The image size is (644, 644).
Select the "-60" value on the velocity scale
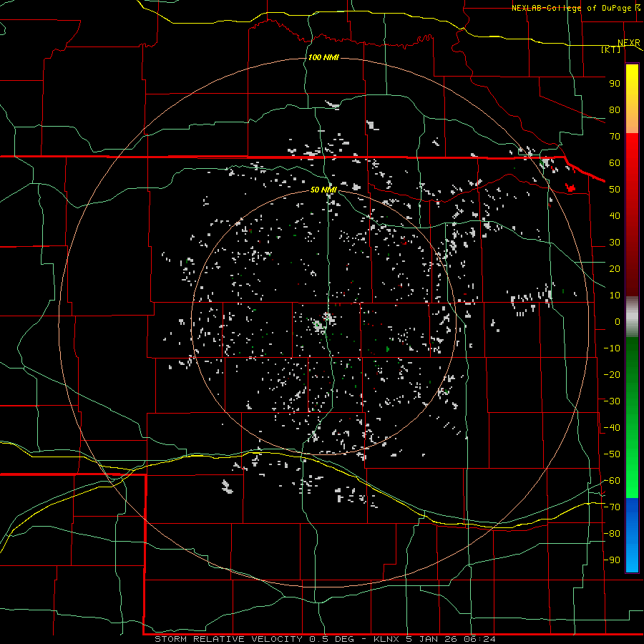click(612, 481)
